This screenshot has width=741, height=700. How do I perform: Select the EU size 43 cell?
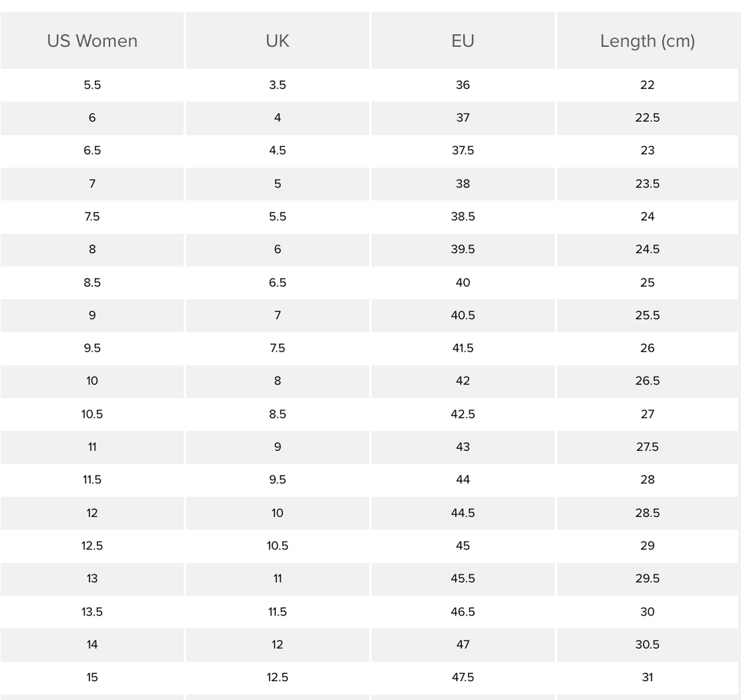[x=463, y=447]
